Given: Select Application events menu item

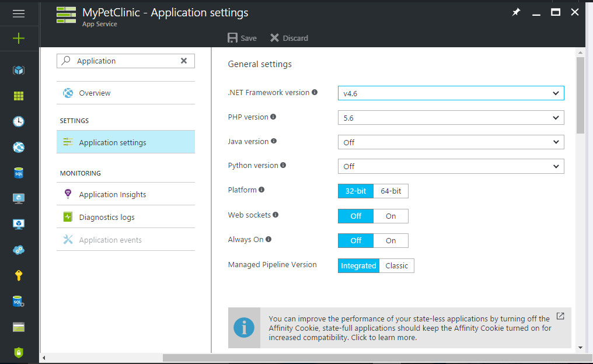Looking at the screenshot, I should point(125,240).
